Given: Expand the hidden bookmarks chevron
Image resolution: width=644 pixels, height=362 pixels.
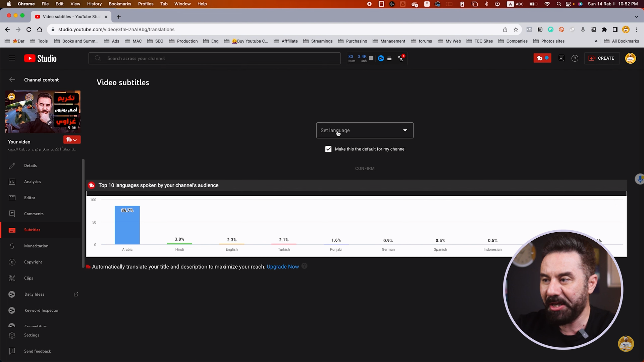Looking at the screenshot, I should [x=596, y=41].
